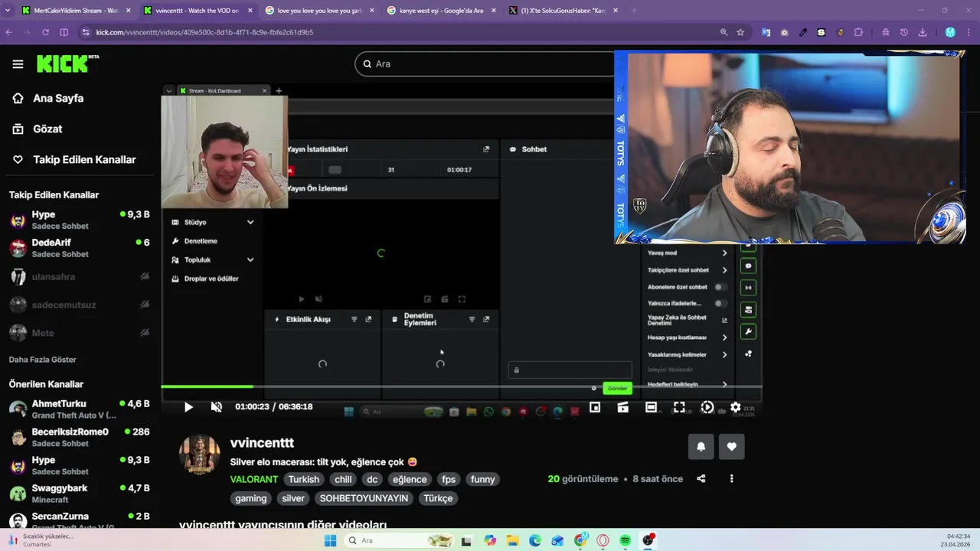Viewport: 980px width, 551px height.
Task: Select the SOHBETOYUNYAYIN tag
Action: (364, 498)
